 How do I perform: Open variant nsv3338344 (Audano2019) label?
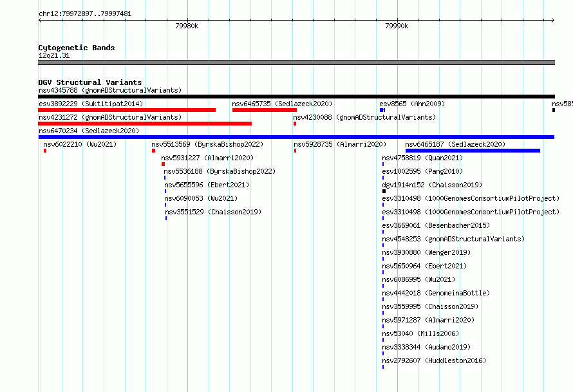(426, 347)
